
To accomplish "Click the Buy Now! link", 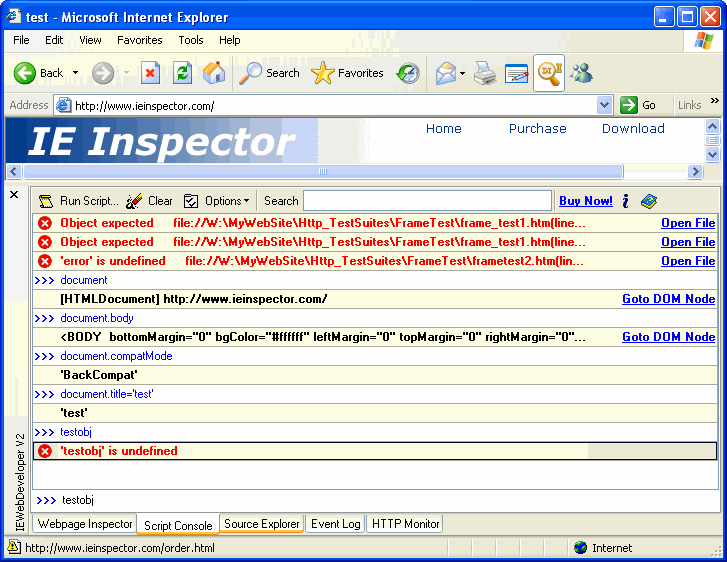I will 585,201.
